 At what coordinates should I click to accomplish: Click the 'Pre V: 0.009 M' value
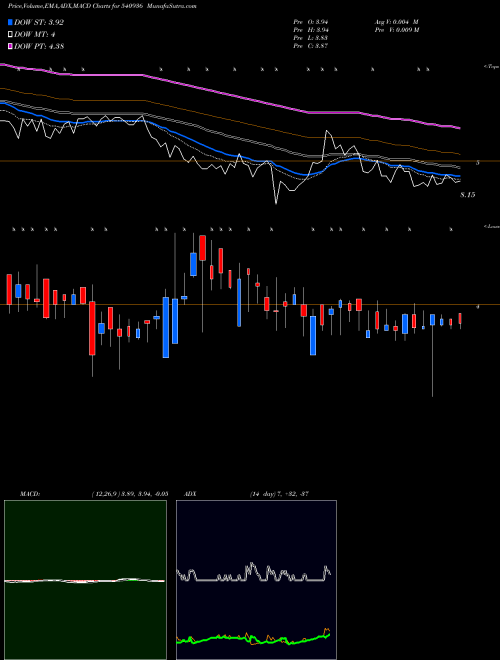pos(396,30)
